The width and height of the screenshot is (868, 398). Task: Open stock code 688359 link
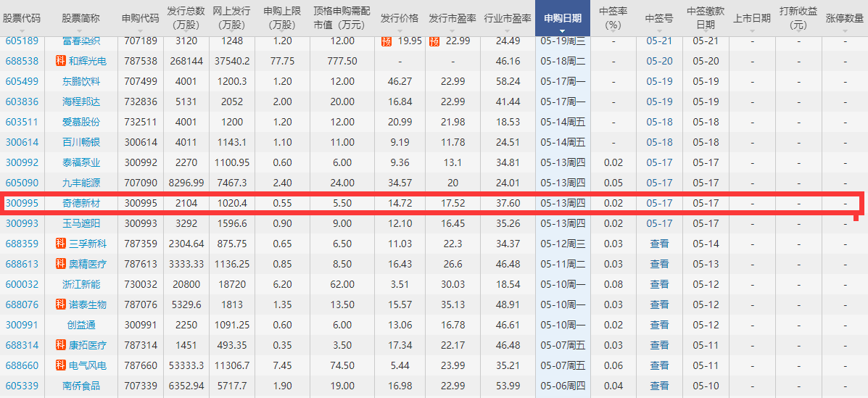click(22, 244)
